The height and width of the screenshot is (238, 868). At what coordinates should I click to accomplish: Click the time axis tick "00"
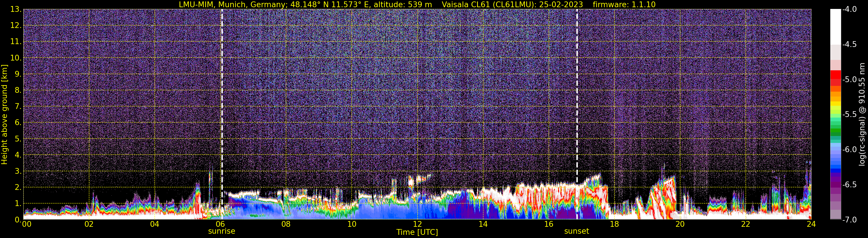(26, 224)
